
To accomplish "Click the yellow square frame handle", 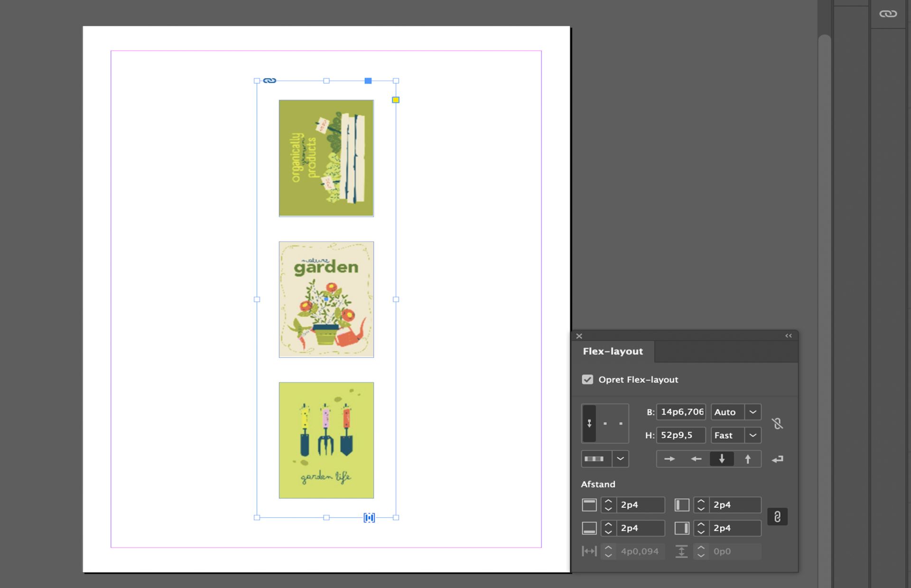I will (x=396, y=100).
